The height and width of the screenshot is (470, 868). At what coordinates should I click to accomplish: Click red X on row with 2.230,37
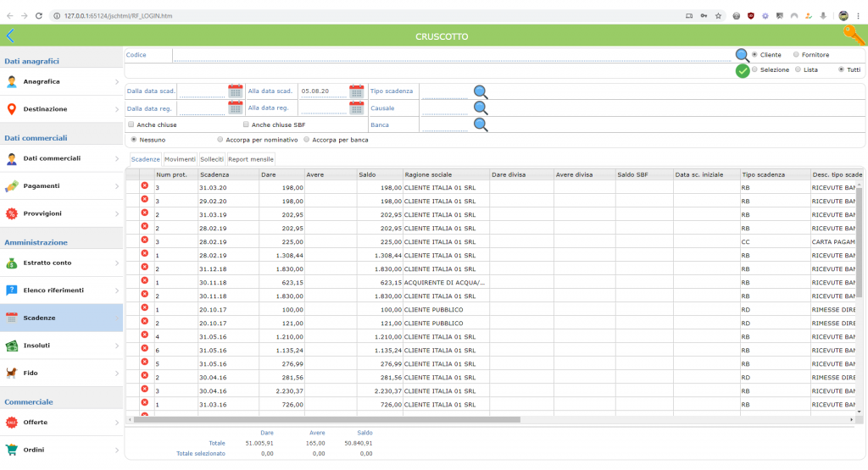[x=144, y=389]
